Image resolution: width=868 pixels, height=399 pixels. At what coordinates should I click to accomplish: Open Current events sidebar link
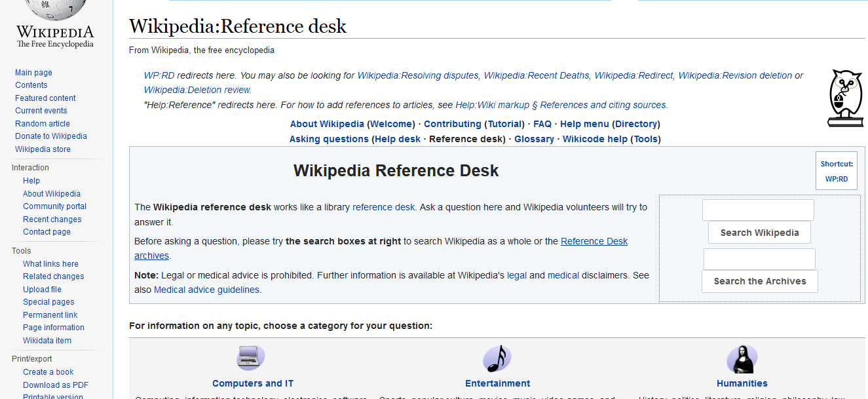pyautogui.click(x=41, y=111)
